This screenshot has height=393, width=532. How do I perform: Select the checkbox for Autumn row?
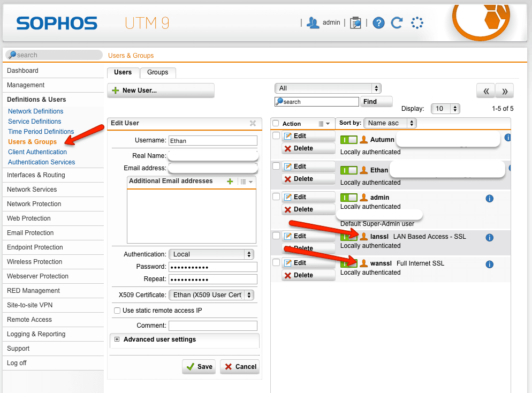coord(276,136)
